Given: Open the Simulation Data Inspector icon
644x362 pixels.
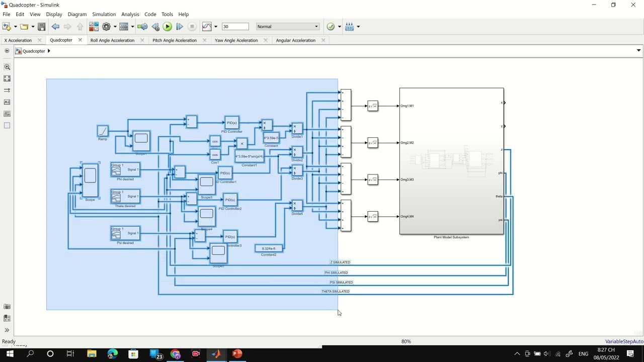Looking at the screenshot, I should pyautogui.click(x=207, y=27).
